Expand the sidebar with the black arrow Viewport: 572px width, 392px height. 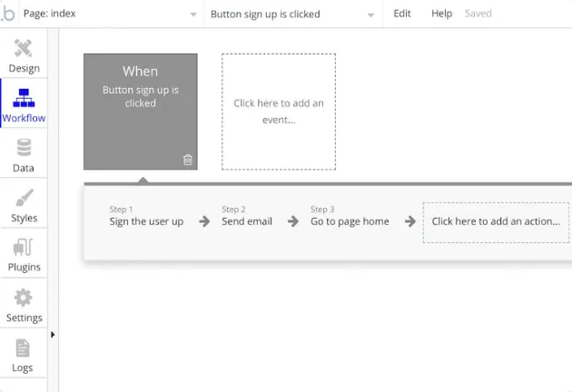53,335
